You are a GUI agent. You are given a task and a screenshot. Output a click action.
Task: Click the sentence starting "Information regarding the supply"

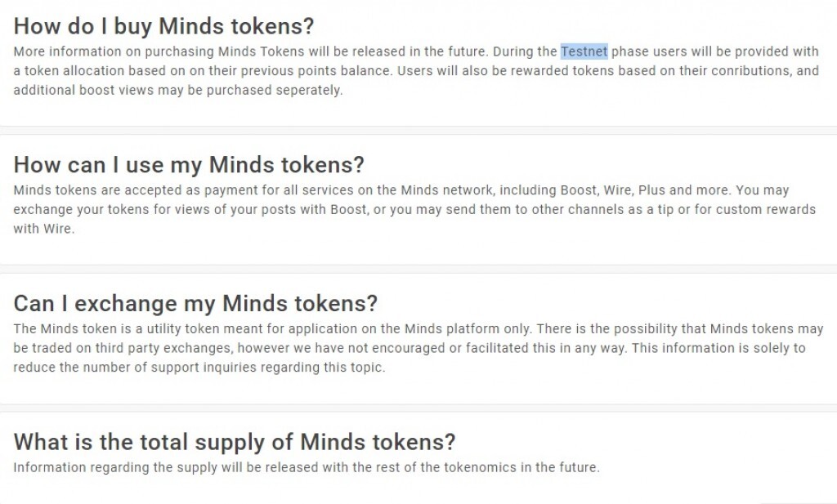point(307,468)
